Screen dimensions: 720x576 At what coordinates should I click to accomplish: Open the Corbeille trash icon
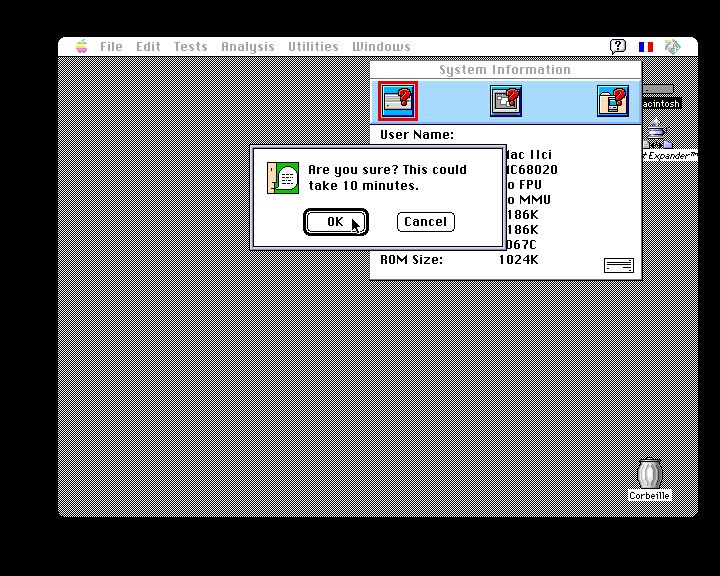click(x=650, y=475)
